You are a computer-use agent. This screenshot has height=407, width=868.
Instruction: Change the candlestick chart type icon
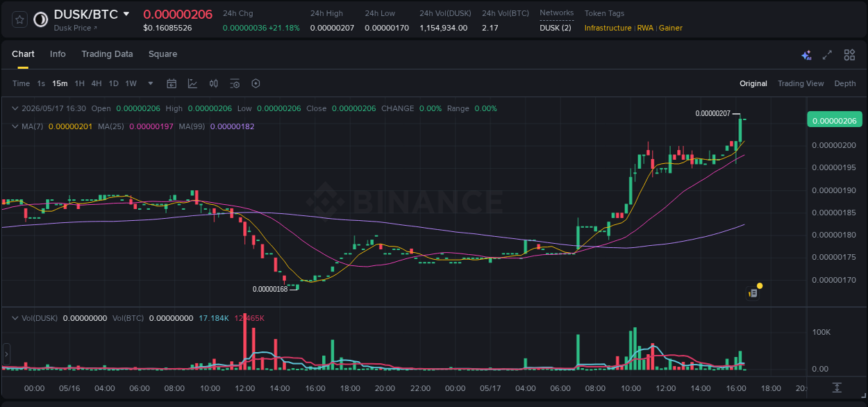point(214,83)
